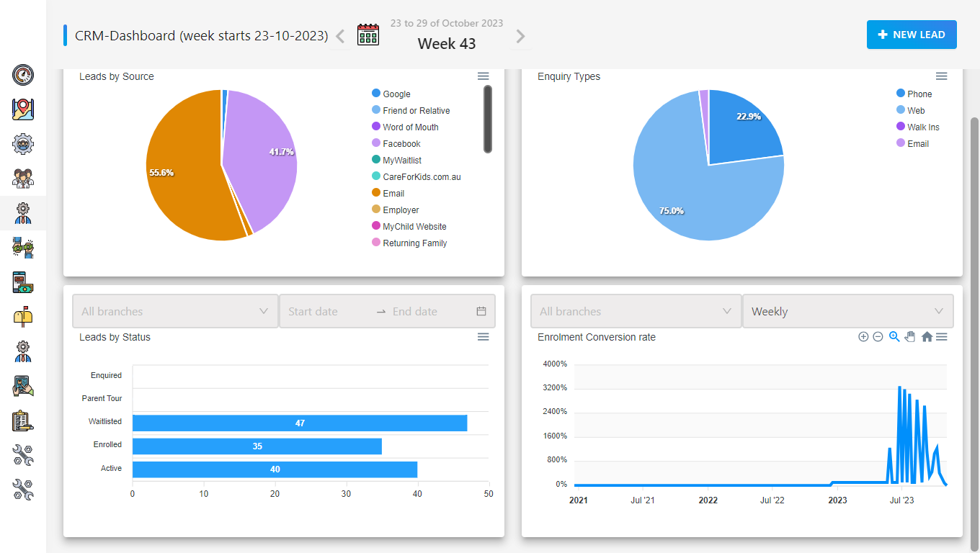The width and height of the screenshot is (980, 553).
Task: Open the Leads by Source hamburger menu
Action: 484,76
